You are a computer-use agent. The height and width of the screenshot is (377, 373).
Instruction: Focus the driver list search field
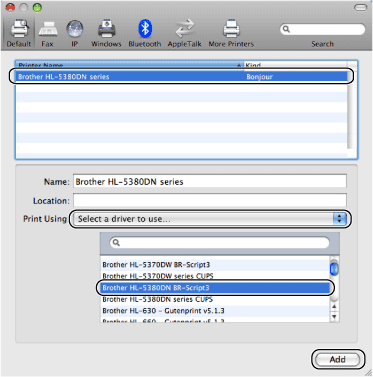(219, 243)
